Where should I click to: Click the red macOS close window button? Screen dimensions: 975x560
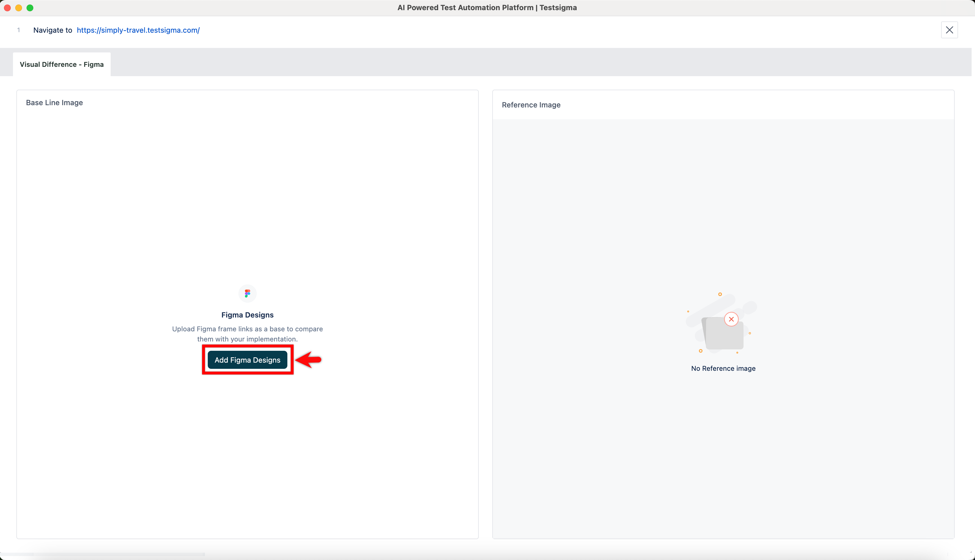[7, 8]
